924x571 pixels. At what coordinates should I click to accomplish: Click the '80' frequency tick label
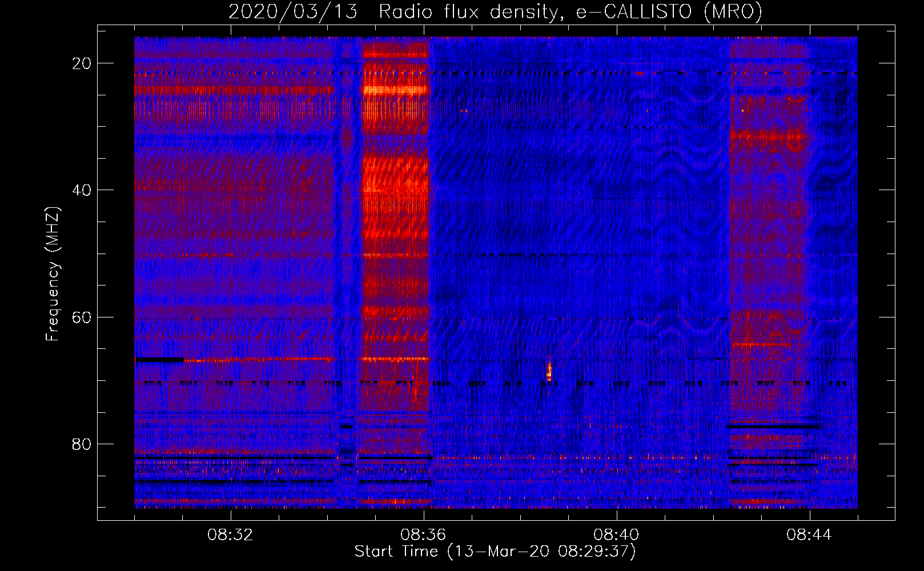click(82, 444)
